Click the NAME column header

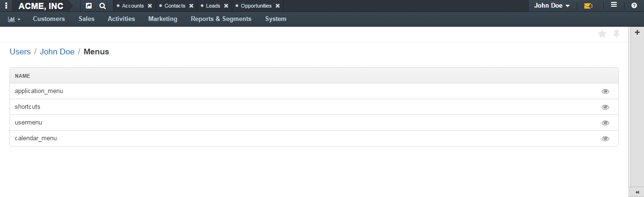pos(22,76)
